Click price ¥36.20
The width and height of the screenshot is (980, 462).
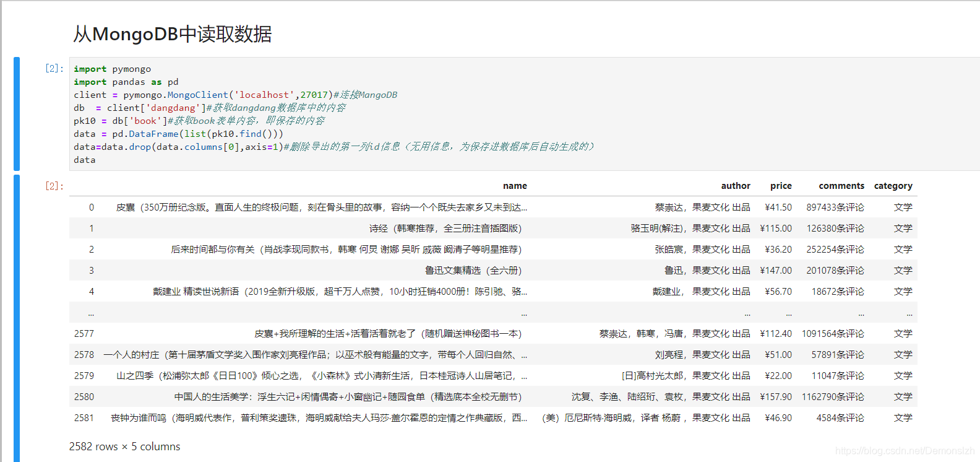[778, 250]
